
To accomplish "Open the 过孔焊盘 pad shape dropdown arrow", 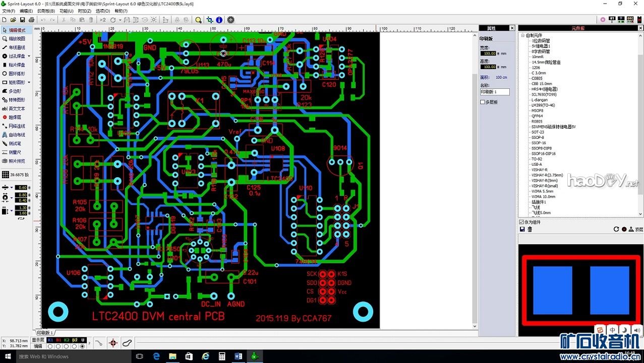I will 29,56.
